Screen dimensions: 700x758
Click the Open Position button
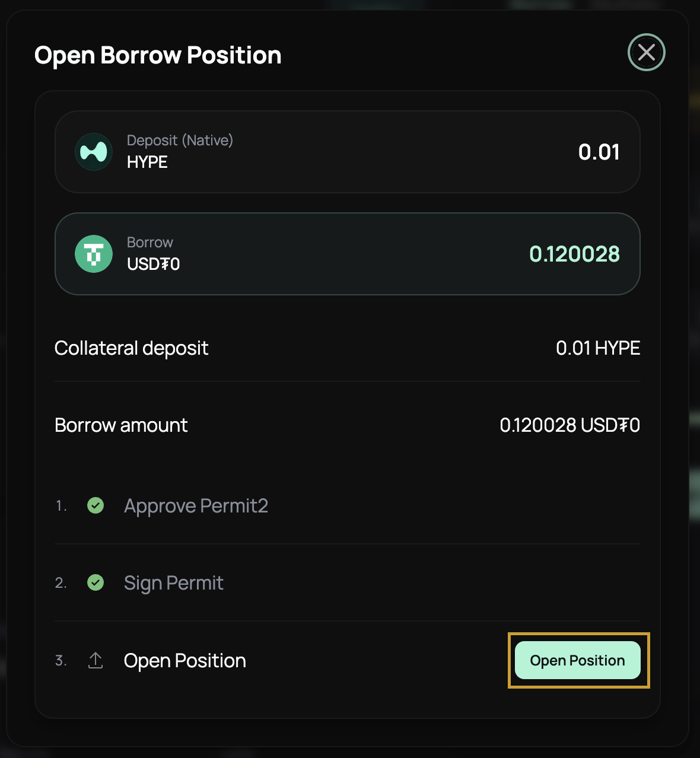point(577,660)
